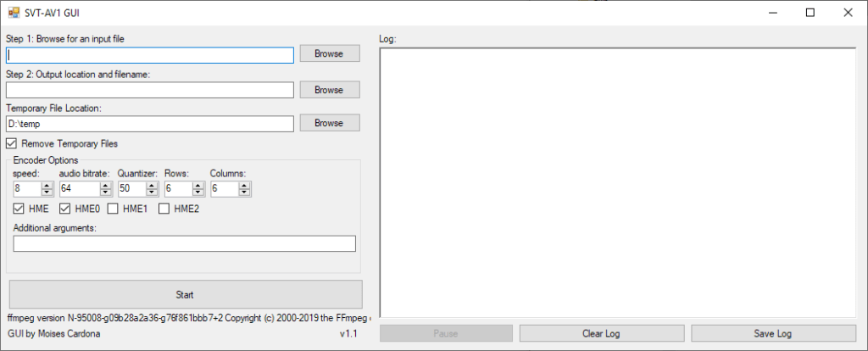Click the SVT-AV1 GUI app icon in title bar
This screenshot has width=868, height=351.
pos(14,12)
